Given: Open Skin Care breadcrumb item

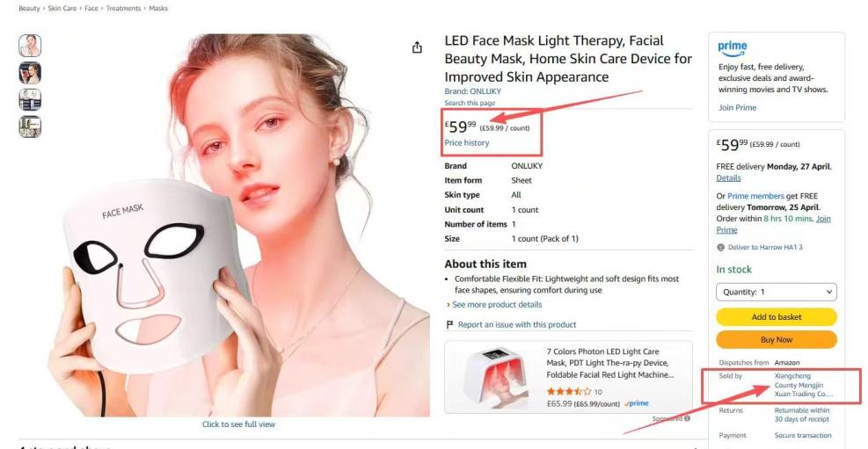Looking at the screenshot, I should (62, 8).
